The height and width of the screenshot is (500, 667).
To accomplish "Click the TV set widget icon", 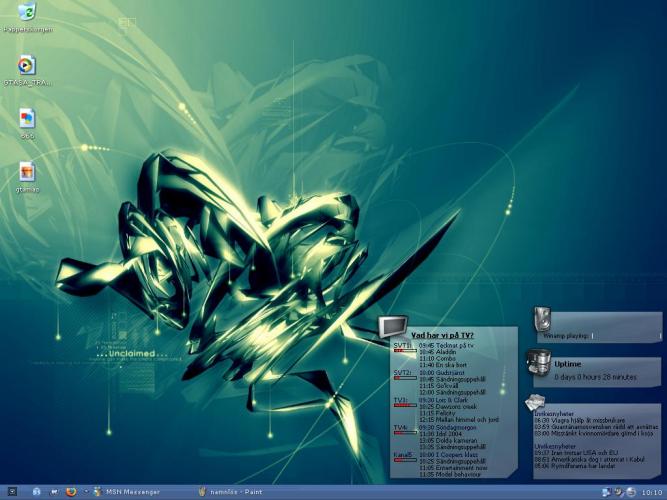I will tap(392, 326).
